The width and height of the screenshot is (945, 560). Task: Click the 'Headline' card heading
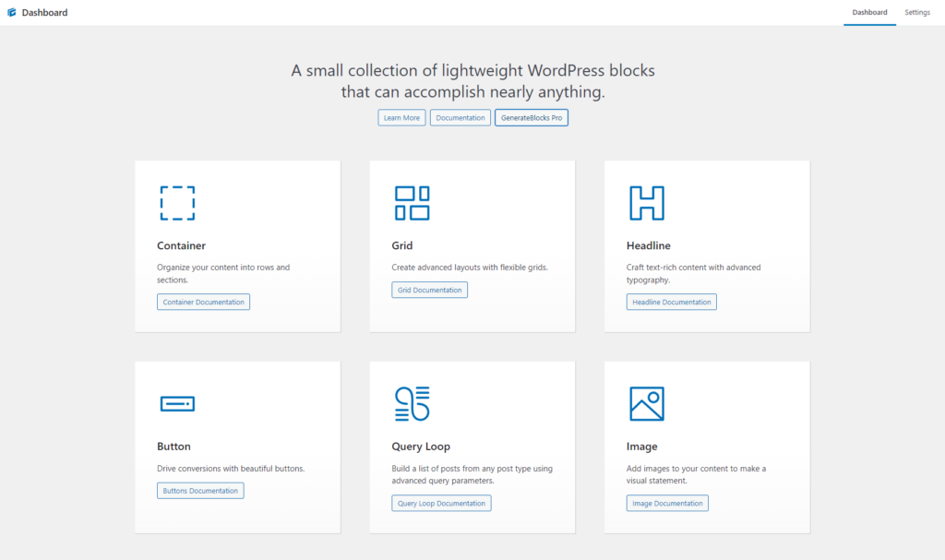[x=649, y=245]
